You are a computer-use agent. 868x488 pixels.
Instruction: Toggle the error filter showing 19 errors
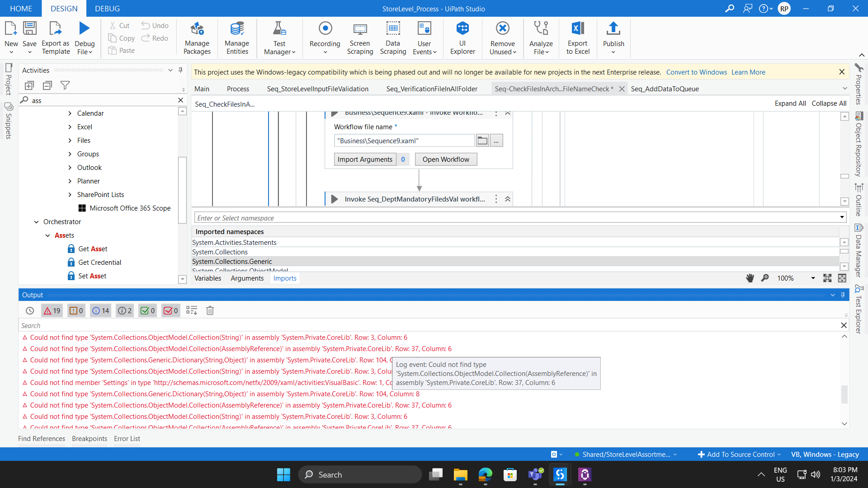point(51,310)
